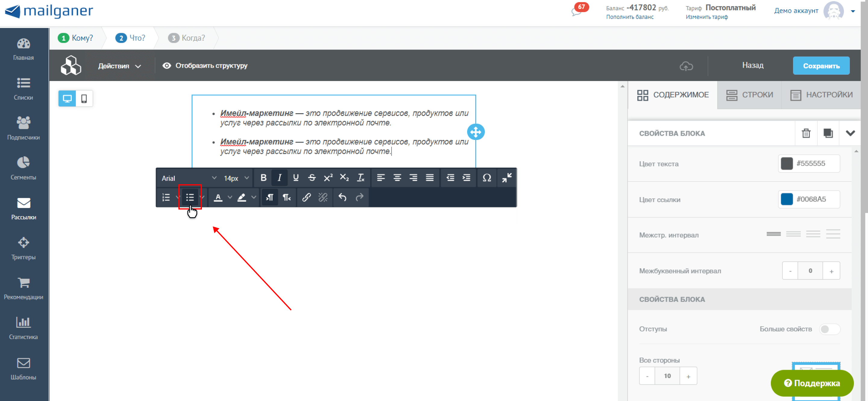Insert special character with Omega icon
868x401 pixels.
(x=486, y=178)
